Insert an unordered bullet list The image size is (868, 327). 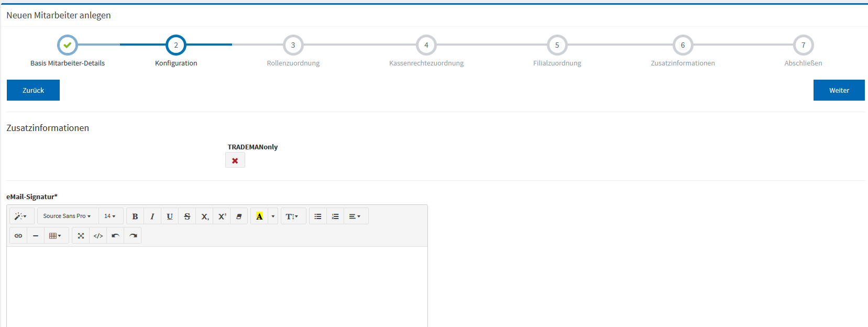[x=318, y=216]
